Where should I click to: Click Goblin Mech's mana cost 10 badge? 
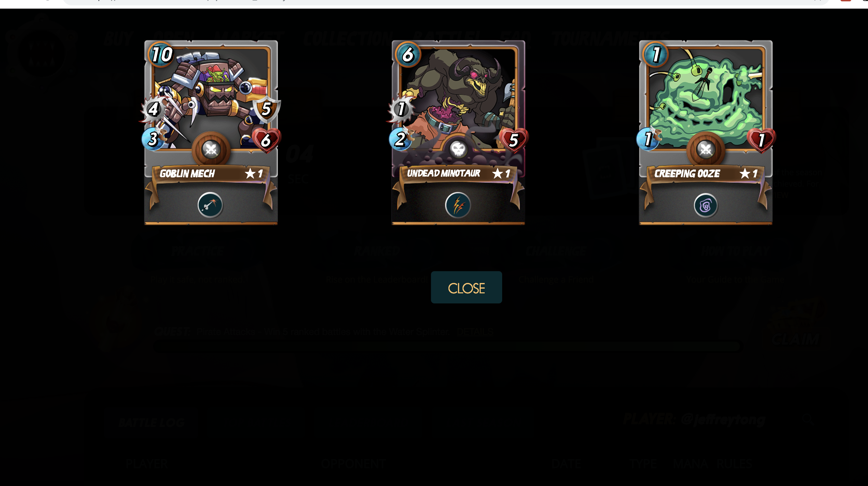click(x=161, y=54)
